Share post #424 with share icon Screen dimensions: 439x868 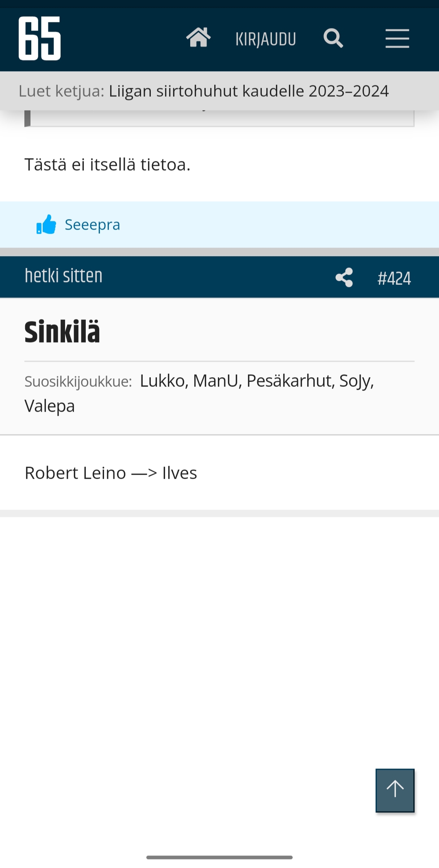click(344, 278)
